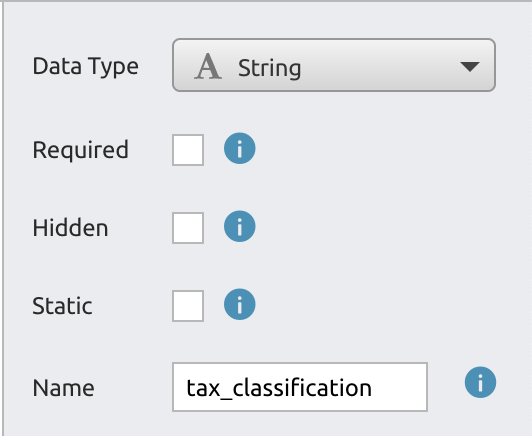The width and height of the screenshot is (532, 436).
Task: Click the info icon beside Required checkbox
Action: 240,148
